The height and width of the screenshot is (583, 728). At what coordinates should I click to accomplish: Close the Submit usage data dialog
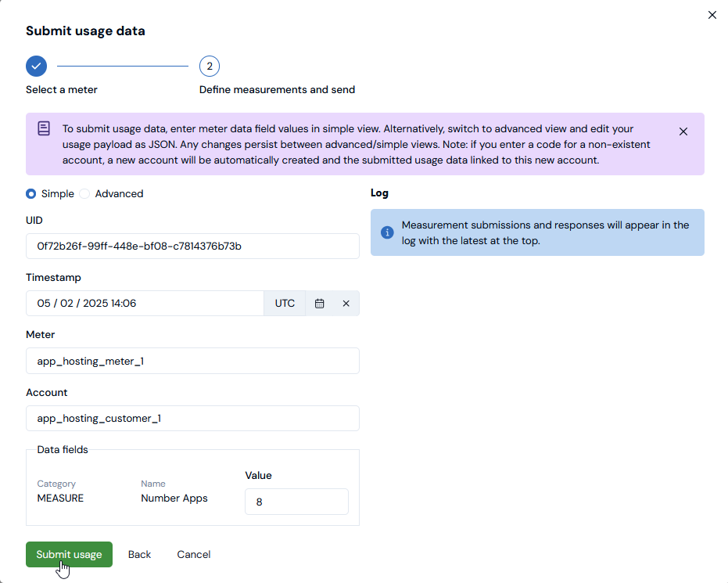point(712,15)
